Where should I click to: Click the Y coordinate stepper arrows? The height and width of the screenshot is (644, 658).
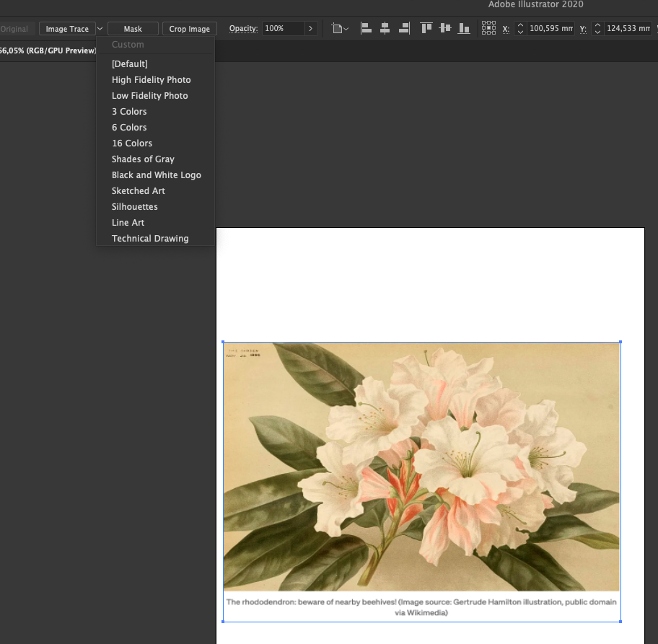(x=597, y=29)
